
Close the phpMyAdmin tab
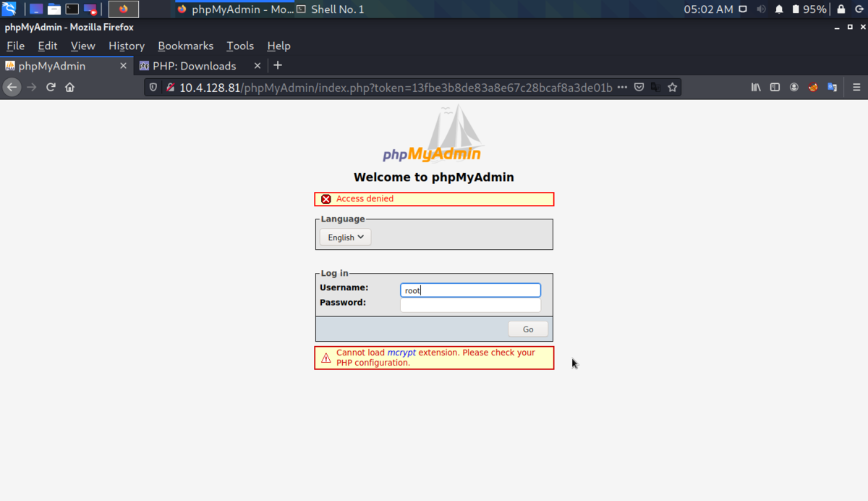(x=123, y=65)
